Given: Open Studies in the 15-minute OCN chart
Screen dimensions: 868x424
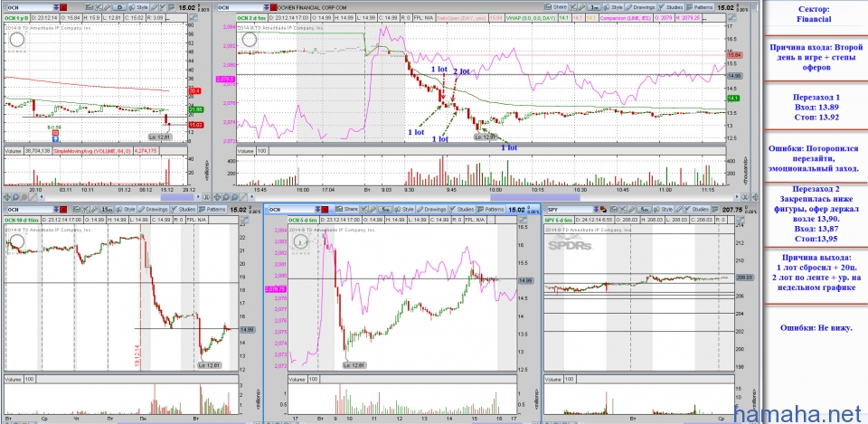Looking at the screenshot, I should coord(184,210).
